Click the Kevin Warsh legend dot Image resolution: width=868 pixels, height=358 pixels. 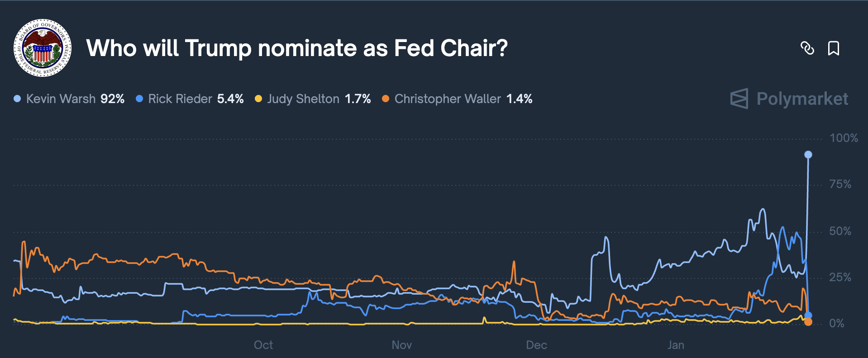17,99
